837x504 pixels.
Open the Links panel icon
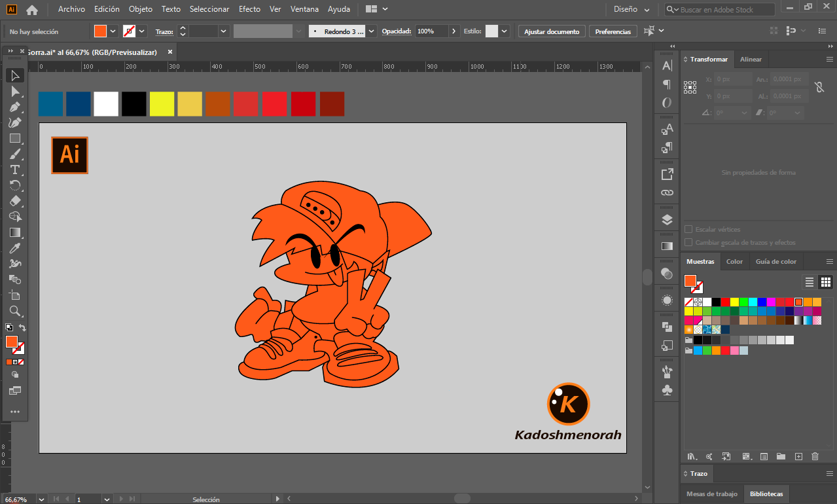667,192
